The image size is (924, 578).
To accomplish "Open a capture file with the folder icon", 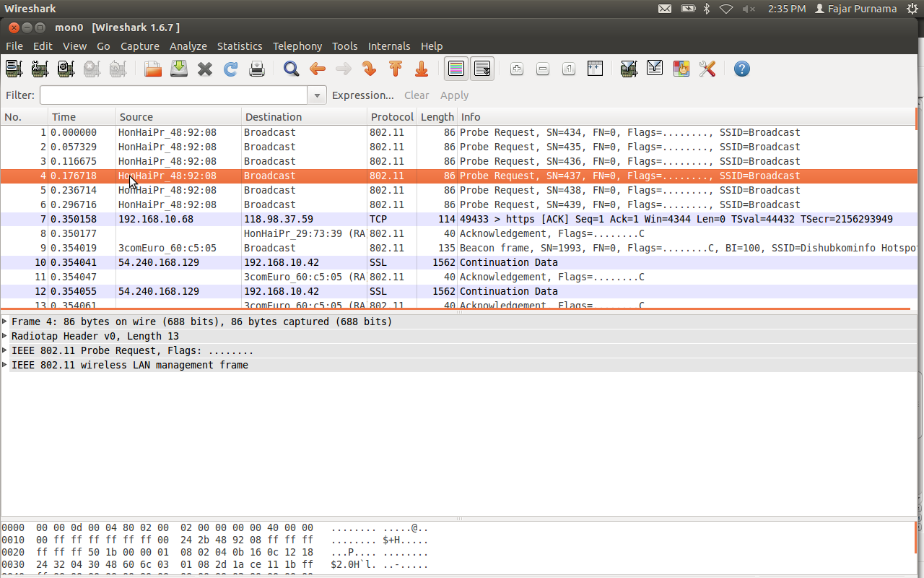I will [x=153, y=69].
